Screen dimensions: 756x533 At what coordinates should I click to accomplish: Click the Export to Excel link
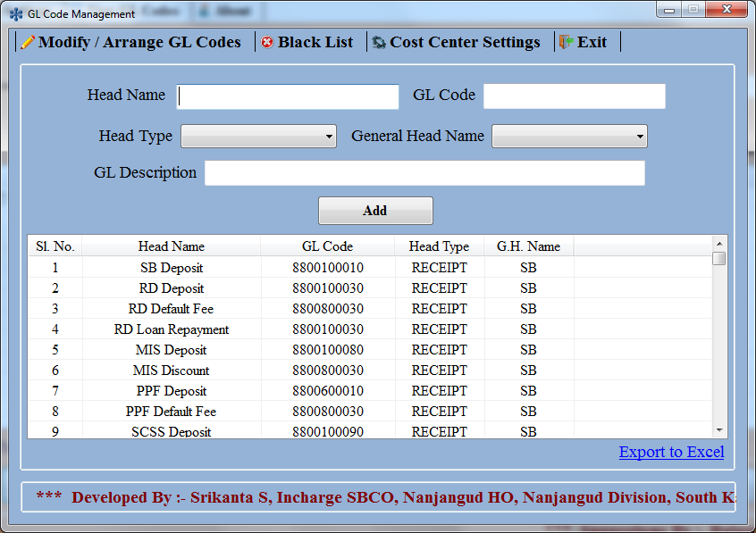point(671,452)
